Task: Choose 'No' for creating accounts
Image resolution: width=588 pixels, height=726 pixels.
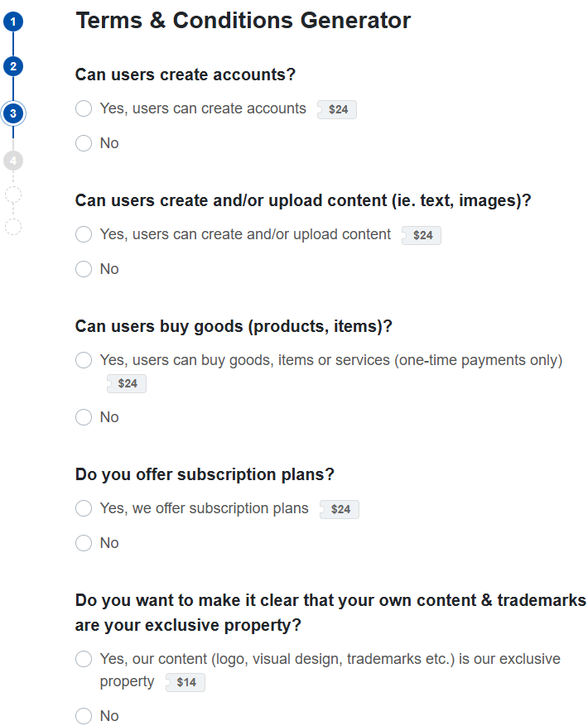Action: pos(84,144)
